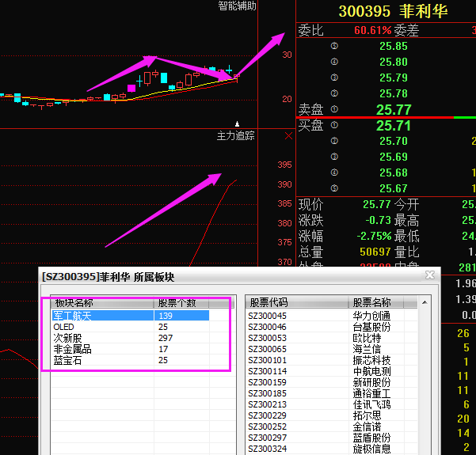Click the sell level 5 circled icon
This screenshot has width=476, height=455.
click(334, 47)
